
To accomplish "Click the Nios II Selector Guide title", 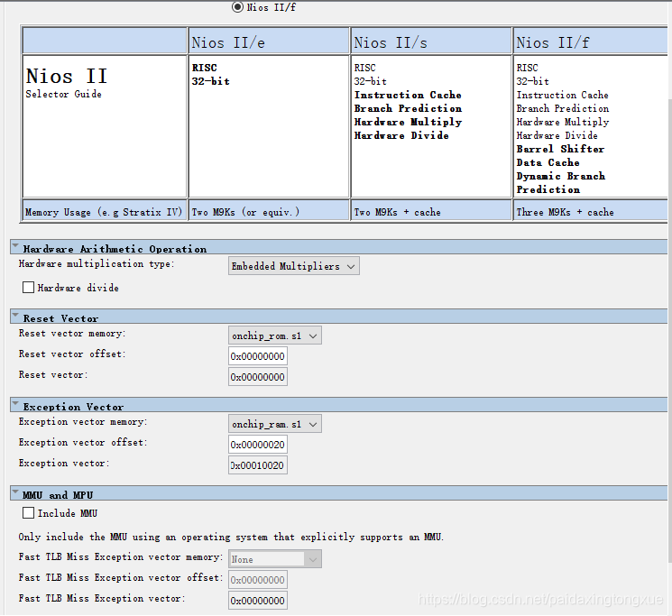I will [67, 82].
